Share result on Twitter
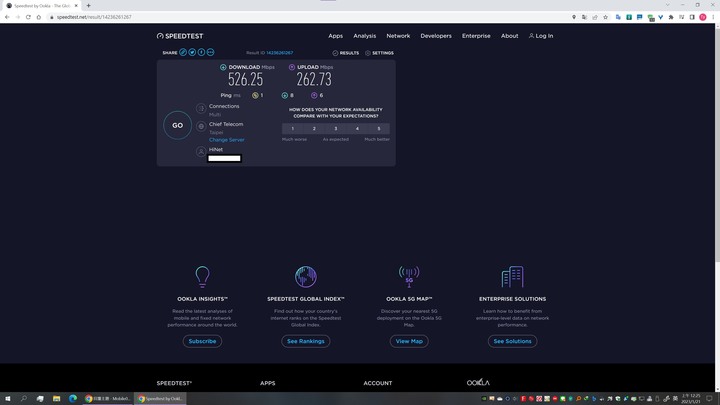The width and height of the screenshot is (720, 405). coord(192,52)
